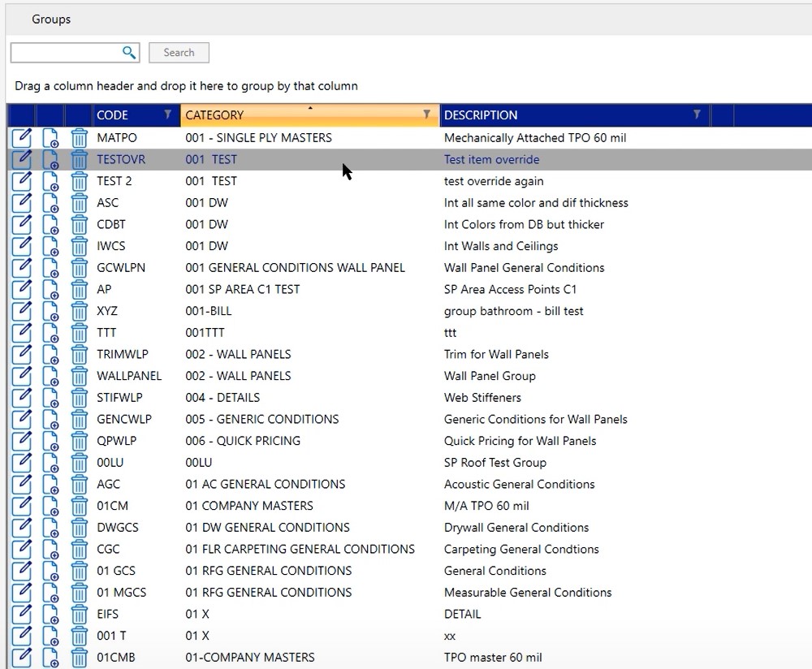Delete the ASC group with trash icon
This screenshot has width=812, height=669.
[79, 203]
